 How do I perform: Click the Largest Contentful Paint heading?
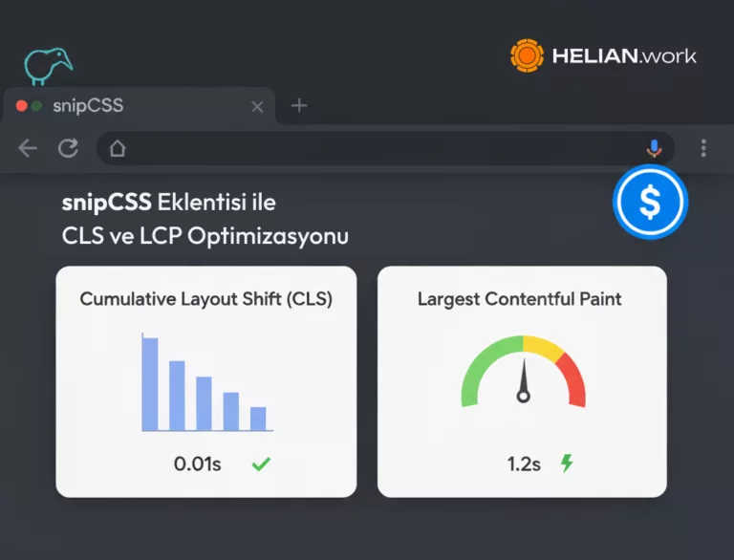[x=520, y=299]
